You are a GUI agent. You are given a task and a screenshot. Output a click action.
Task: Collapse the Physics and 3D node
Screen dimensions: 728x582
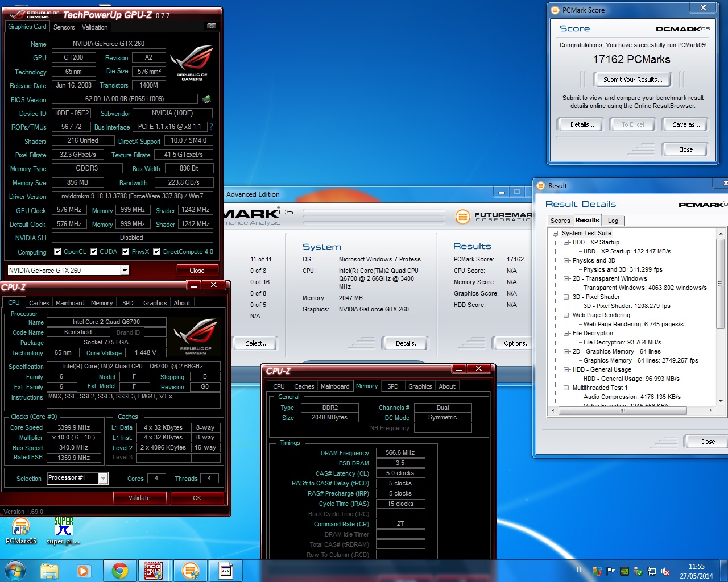point(566,260)
